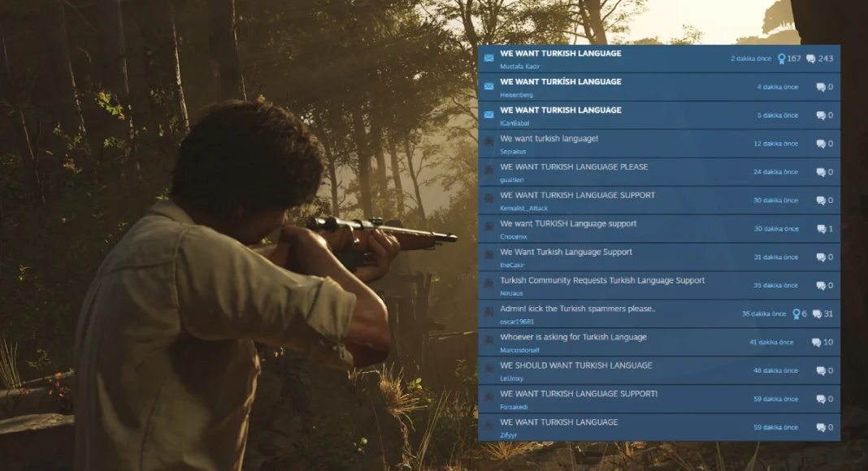868x471 pixels.
Task: Click the comment bubble icon on gualtieri's thread
Action: coord(821,172)
